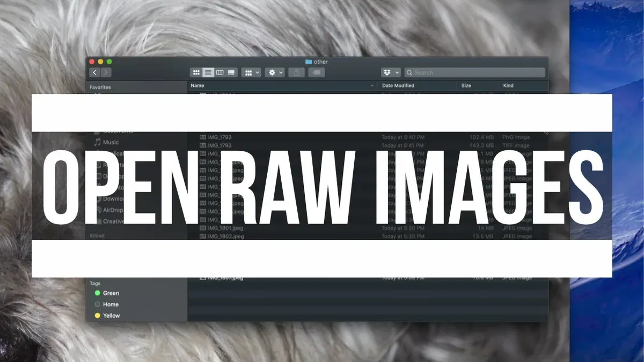Switch Finder to gallery view
This screenshot has width=644, height=362.
click(231, 72)
